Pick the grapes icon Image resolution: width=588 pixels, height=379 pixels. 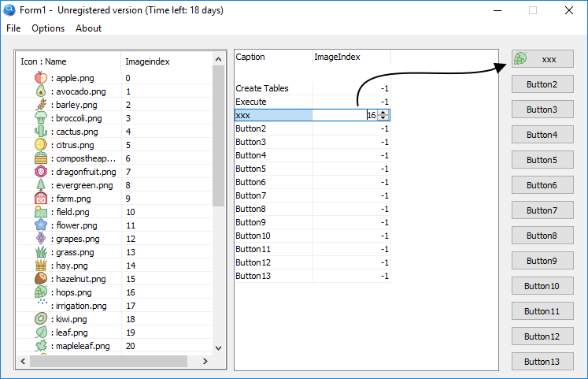pyautogui.click(x=41, y=239)
